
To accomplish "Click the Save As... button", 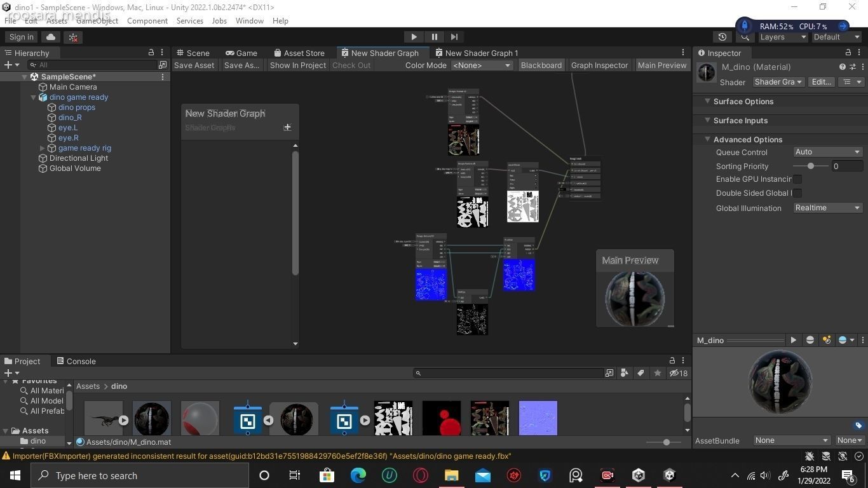I will point(241,65).
